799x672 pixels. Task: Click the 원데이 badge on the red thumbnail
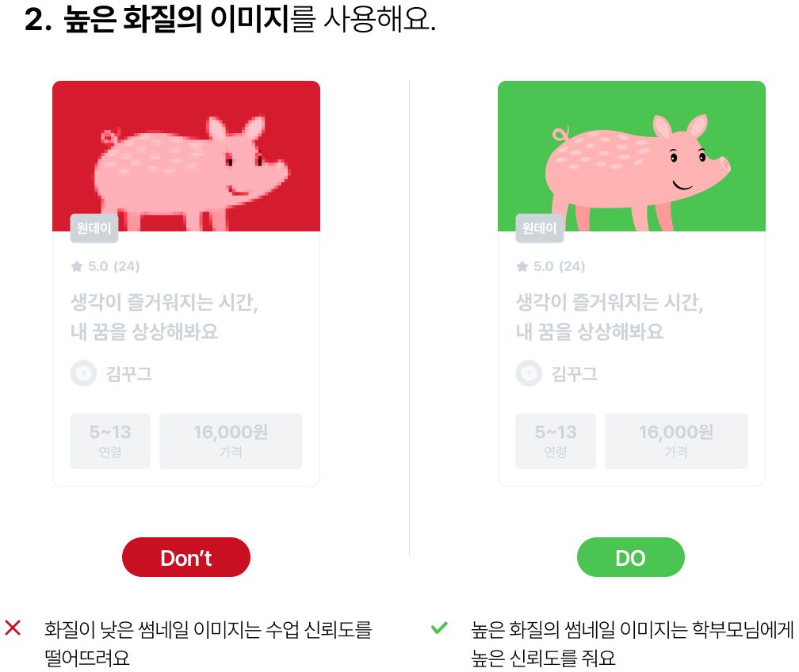click(x=94, y=227)
